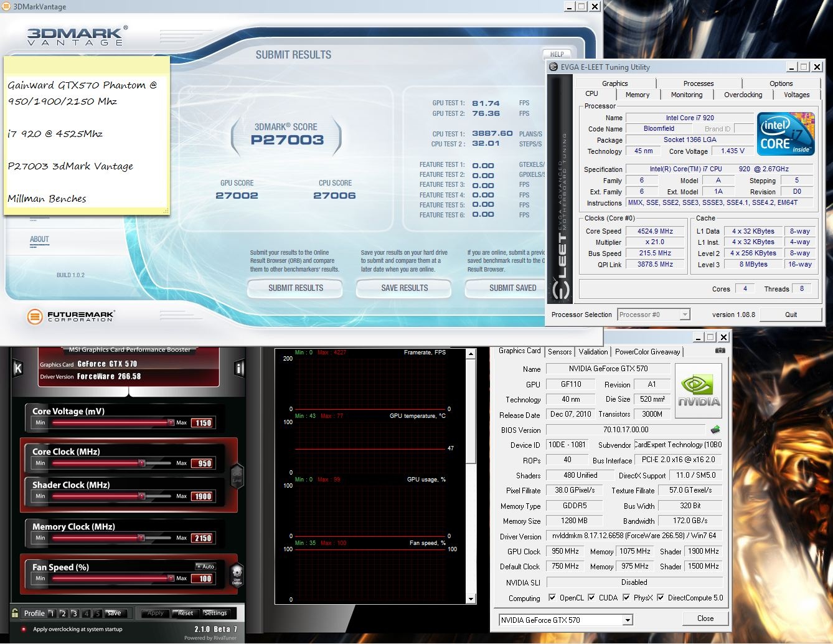Open the Monitoring tab in E-LEET
Image resolution: width=833 pixels, height=644 pixels.
[x=687, y=95]
